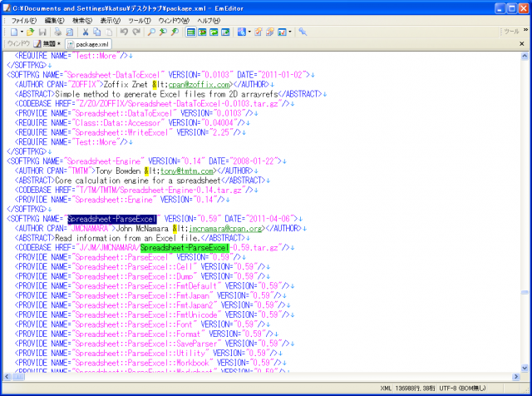Click the UTF-8 encoding status bar entry
The height and width of the screenshot is (396, 532).
[462, 389]
